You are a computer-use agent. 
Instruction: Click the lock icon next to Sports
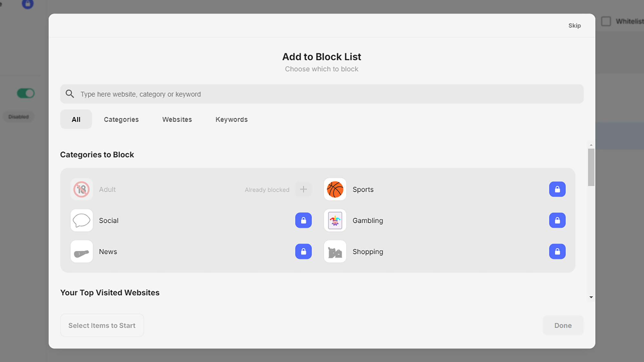(x=557, y=189)
